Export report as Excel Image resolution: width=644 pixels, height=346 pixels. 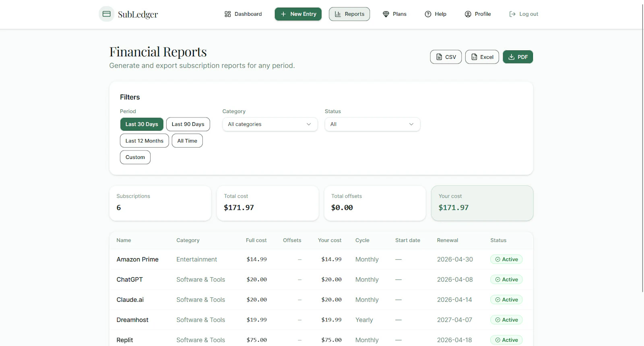(x=482, y=57)
